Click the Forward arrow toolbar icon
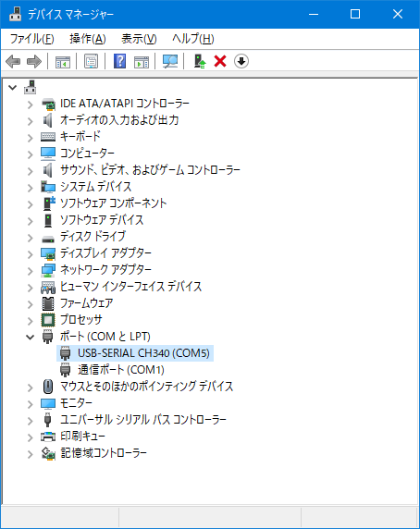Image resolution: width=420 pixels, height=529 pixels. (34, 61)
